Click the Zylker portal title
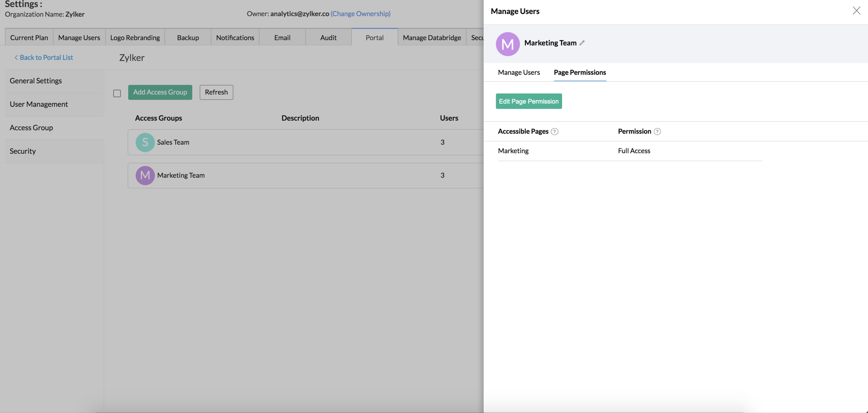 point(132,58)
